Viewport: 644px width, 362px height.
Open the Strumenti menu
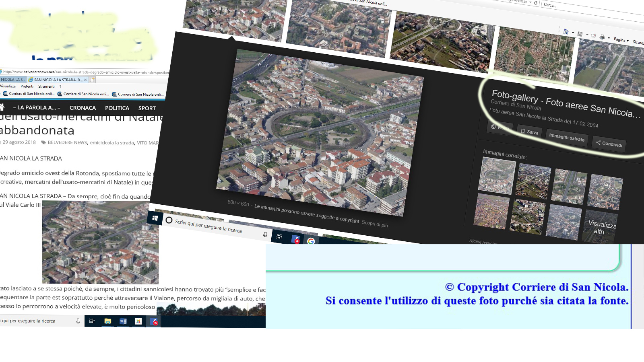point(46,86)
